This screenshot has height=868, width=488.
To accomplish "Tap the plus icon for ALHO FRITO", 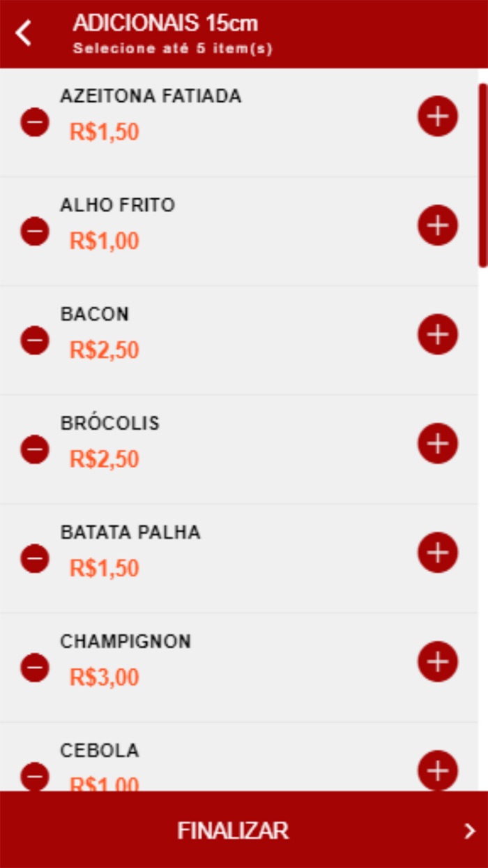I will tap(437, 225).
